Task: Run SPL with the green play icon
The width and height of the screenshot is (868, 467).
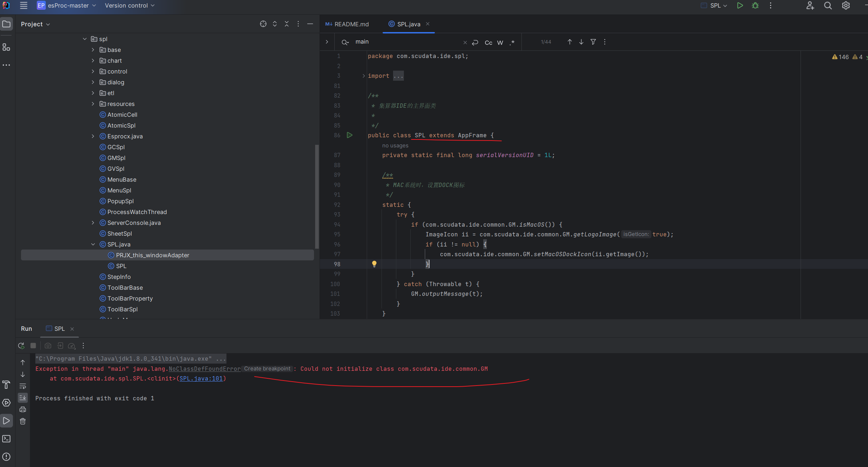Action: pos(740,5)
